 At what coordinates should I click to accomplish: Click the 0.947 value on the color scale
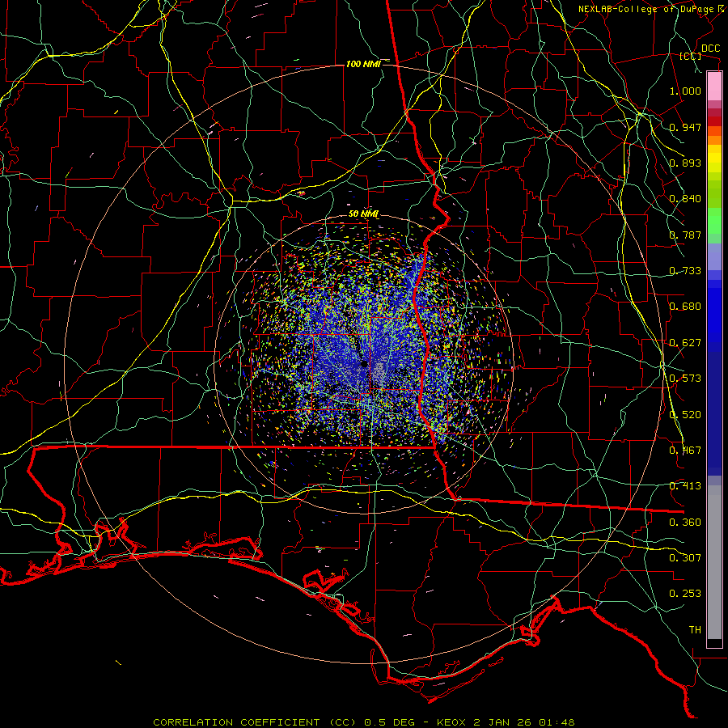click(685, 127)
